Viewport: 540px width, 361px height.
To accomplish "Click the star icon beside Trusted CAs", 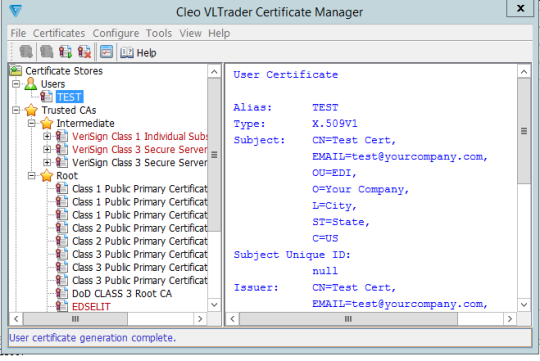I will coord(31,110).
